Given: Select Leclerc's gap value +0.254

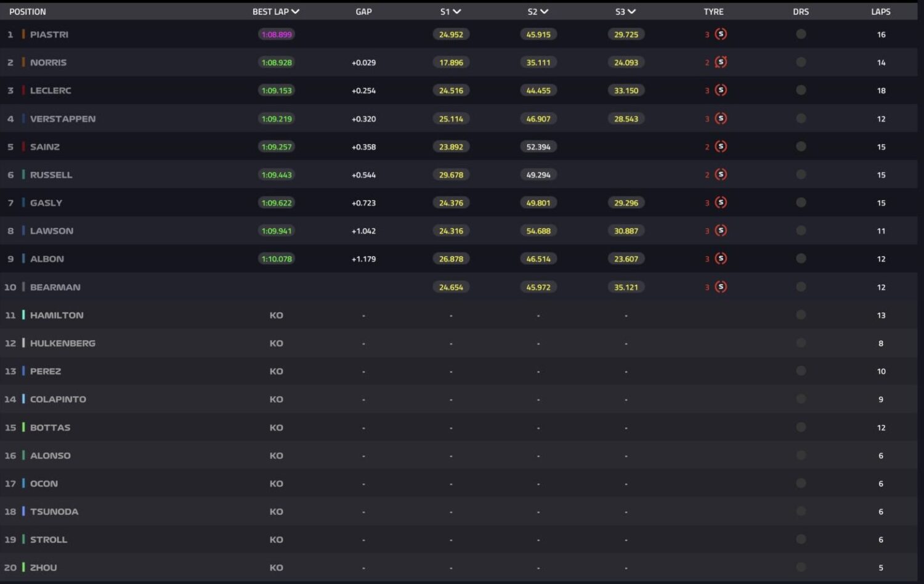Looking at the screenshot, I should [x=363, y=91].
